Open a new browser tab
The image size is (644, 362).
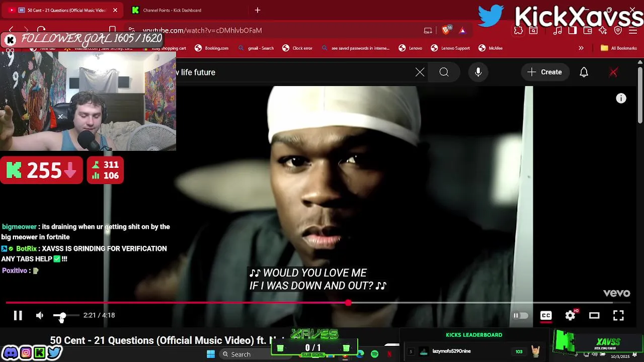[258, 10]
